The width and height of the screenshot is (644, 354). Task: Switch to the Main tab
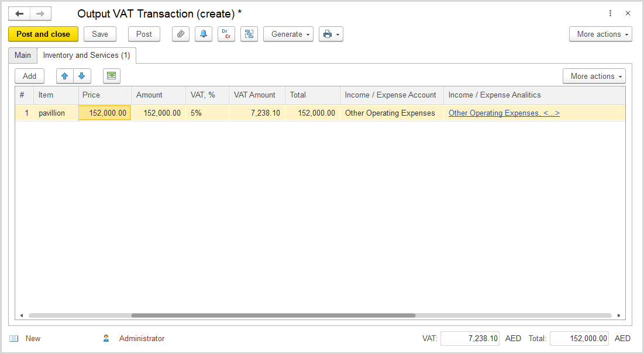(23, 55)
